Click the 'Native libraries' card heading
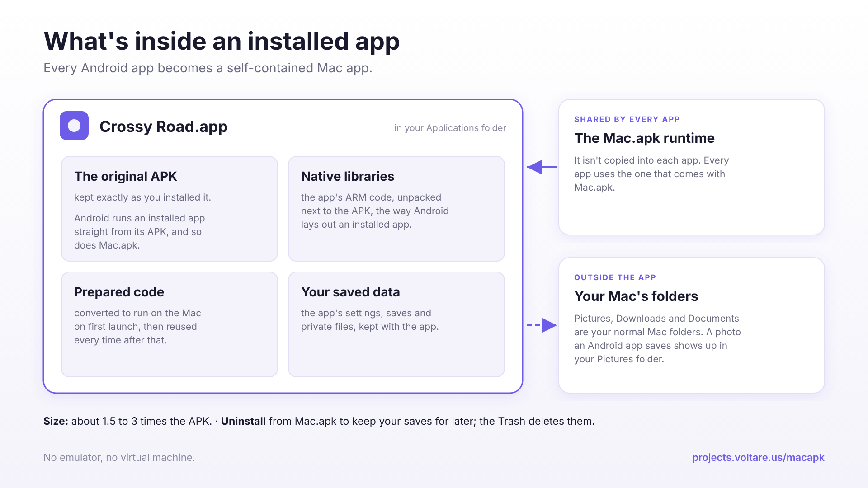The image size is (868, 488). [348, 176]
